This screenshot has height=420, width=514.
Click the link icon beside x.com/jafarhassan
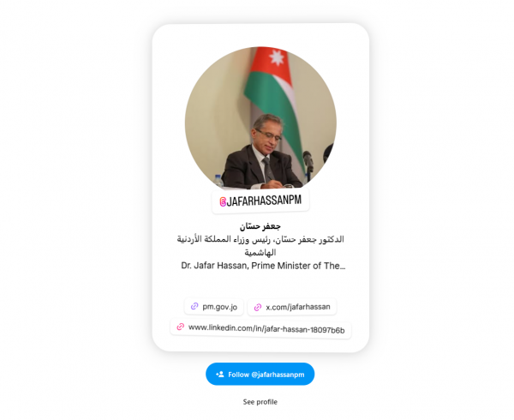click(258, 307)
